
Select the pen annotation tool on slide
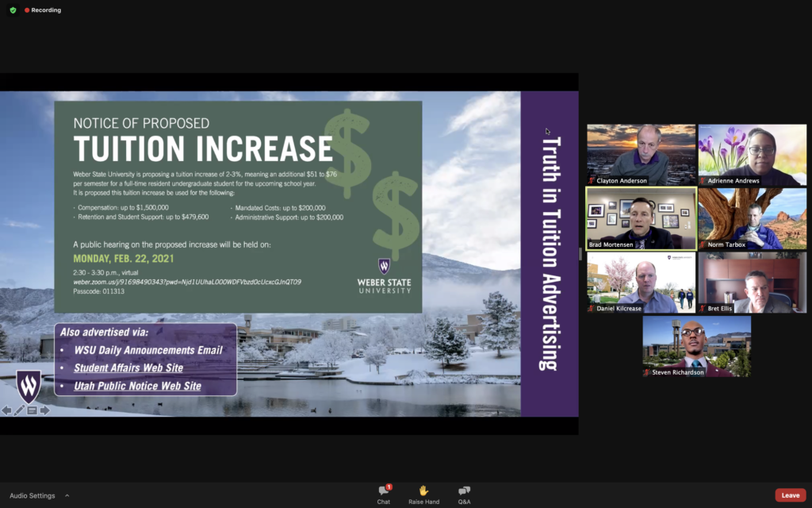pos(19,410)
